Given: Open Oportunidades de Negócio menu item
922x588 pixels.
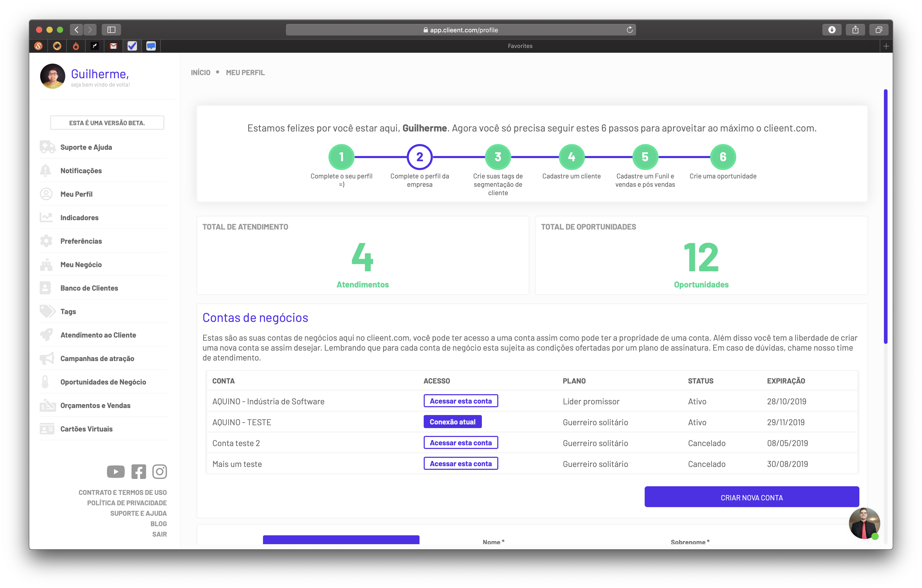Looking at the screenshot, I should [x=103, y=382].
